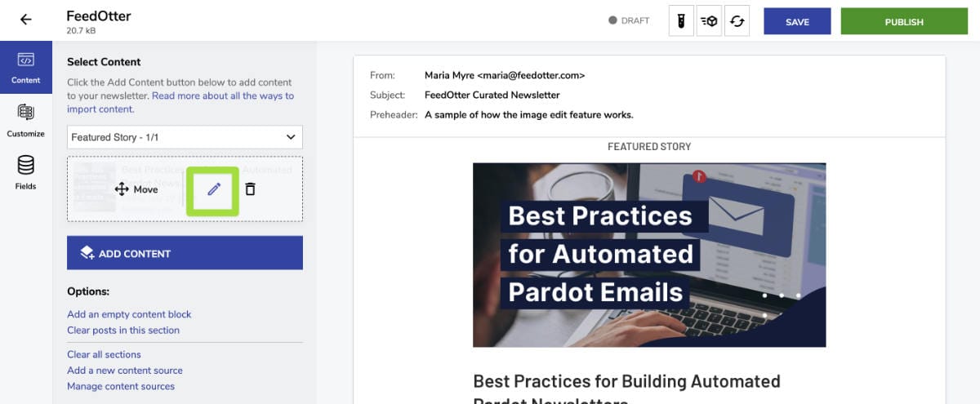The image size is (980, 404).
Task: Delete the post with trash icon
Action: pos(251,189)
